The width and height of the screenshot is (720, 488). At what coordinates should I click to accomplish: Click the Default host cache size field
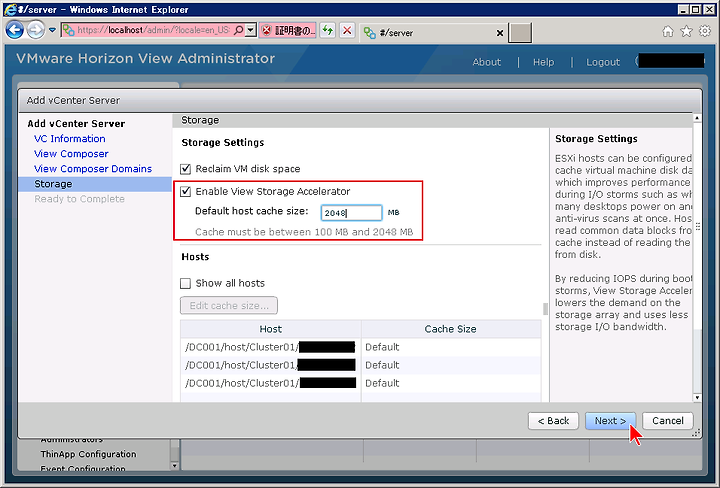[351, 213]
